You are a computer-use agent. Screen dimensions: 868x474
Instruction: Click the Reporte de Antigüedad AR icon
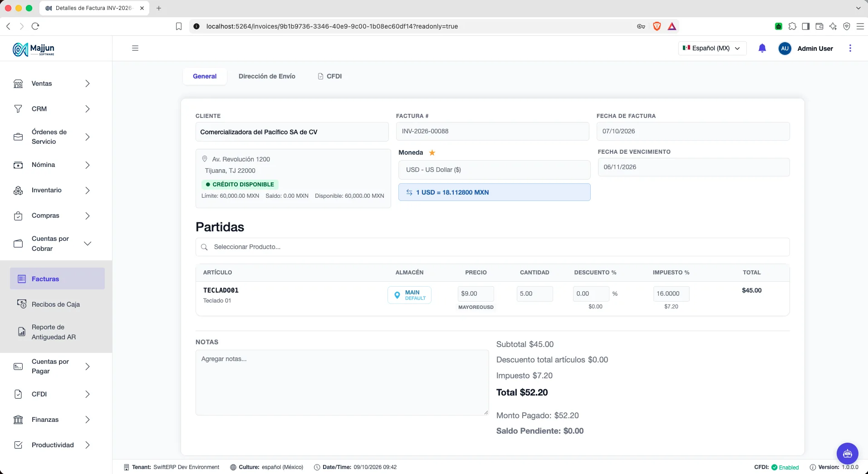pos(21,332)
